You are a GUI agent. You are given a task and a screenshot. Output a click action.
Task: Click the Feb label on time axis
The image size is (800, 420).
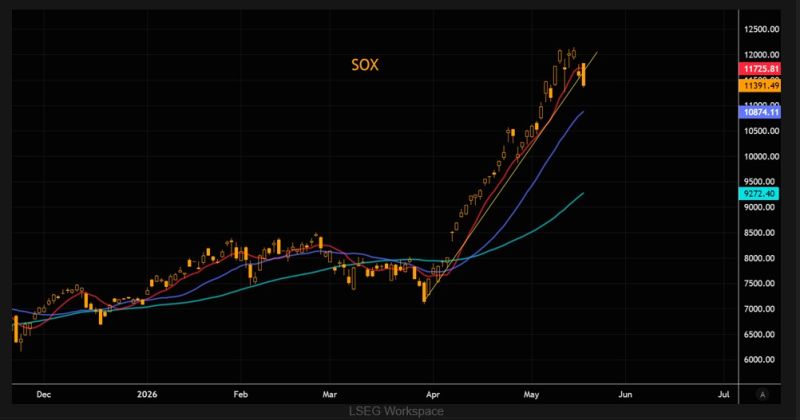(x=240, y=394)
